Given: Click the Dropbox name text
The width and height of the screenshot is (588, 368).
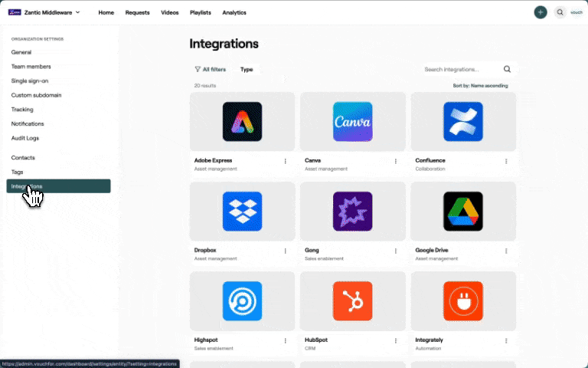Looking at the screenshot, I should tap(205, 250).
